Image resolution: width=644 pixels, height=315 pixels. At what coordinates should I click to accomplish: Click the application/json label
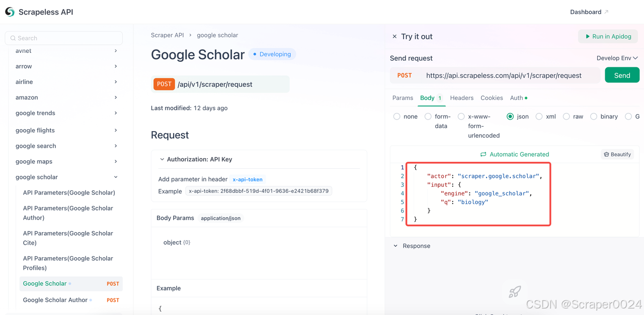(221, 219)
